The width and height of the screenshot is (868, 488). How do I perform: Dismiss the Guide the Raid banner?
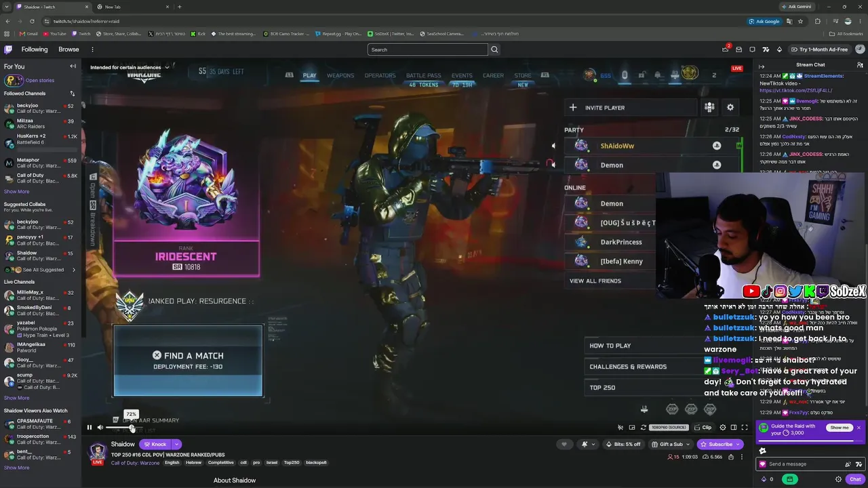click(x=859, y=428)
